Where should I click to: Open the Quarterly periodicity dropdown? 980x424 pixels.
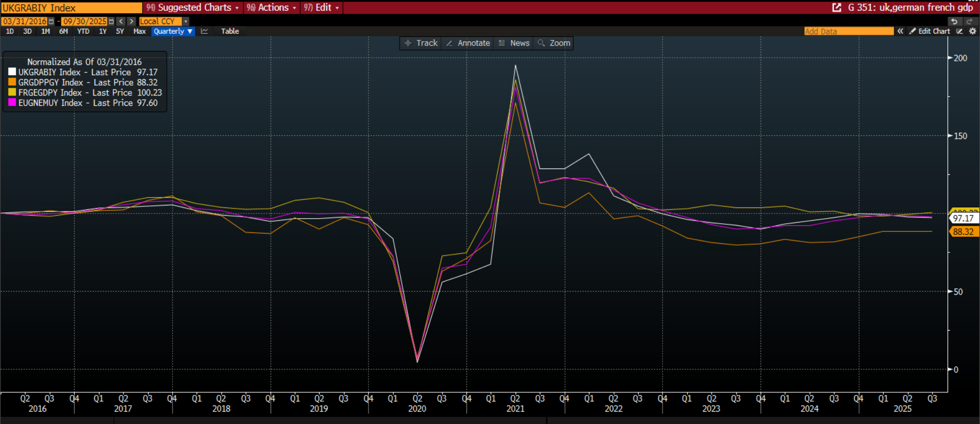click(x=173, y=31)
